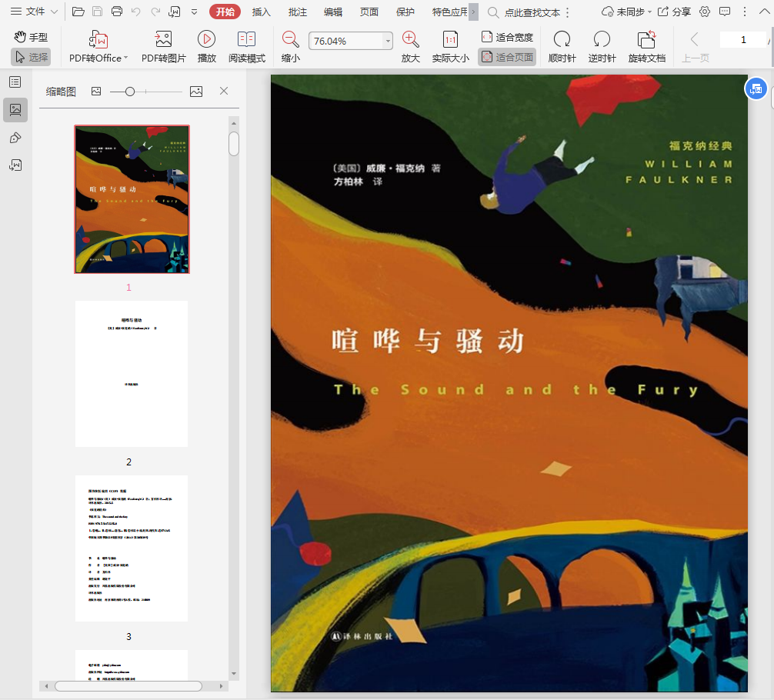Open the outline panel sidebar icon
Image resolution: width=774 pixels, height=700 pixels.
point(15,82)
